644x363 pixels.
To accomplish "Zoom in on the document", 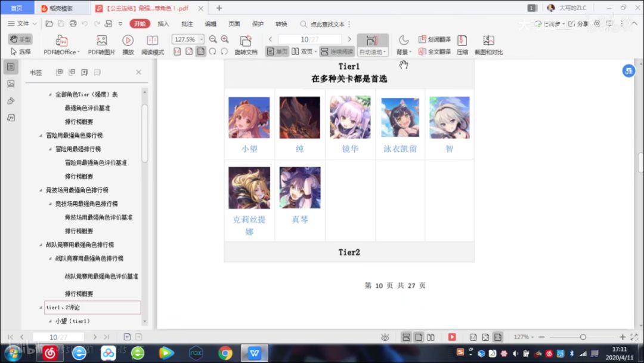I will (225, 39).
